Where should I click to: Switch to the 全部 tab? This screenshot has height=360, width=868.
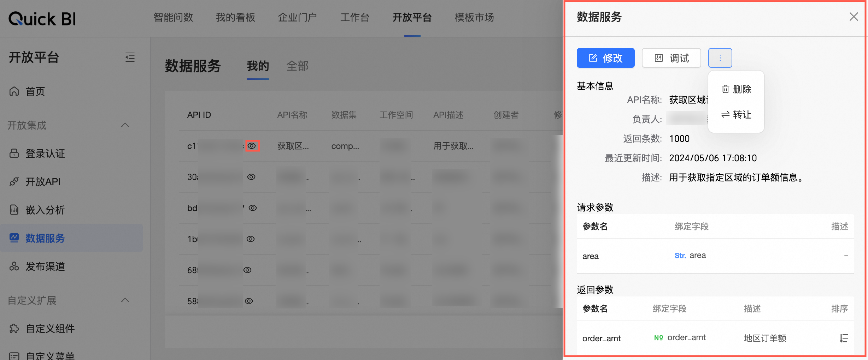pos(298,66)
